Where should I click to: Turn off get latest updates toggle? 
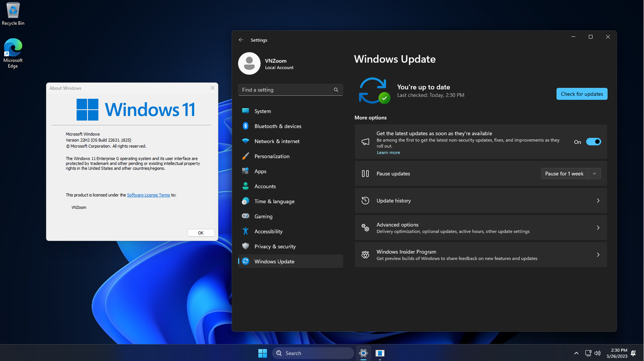pos(594,142)
